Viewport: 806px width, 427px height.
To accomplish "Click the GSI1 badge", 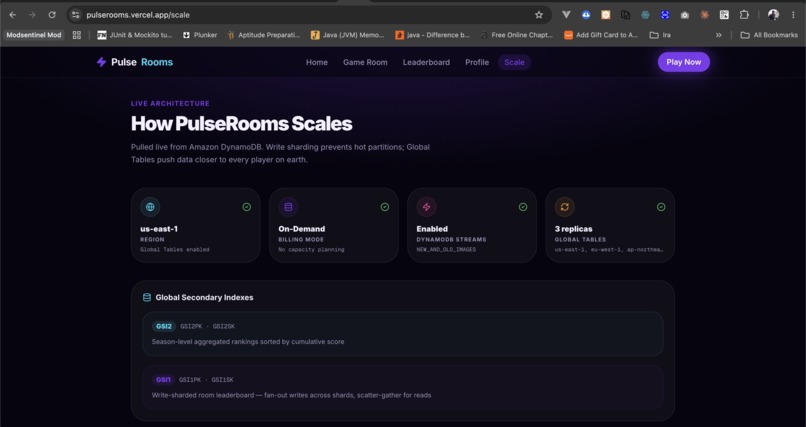I will point(163,380).
